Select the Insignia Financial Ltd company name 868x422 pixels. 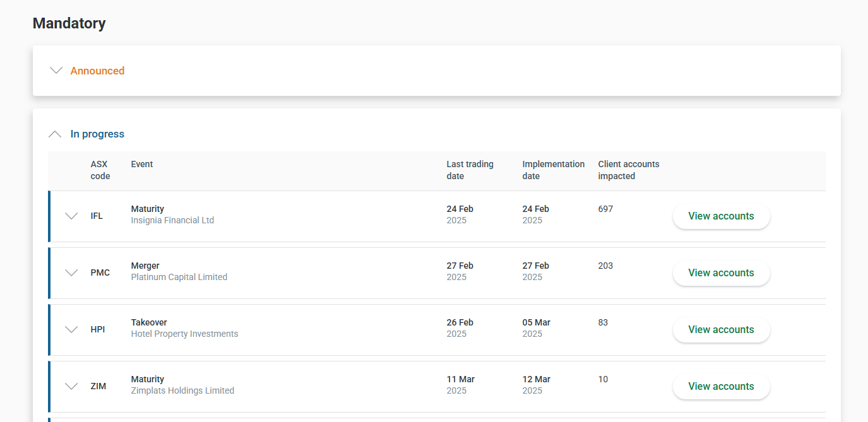[172, 221]
